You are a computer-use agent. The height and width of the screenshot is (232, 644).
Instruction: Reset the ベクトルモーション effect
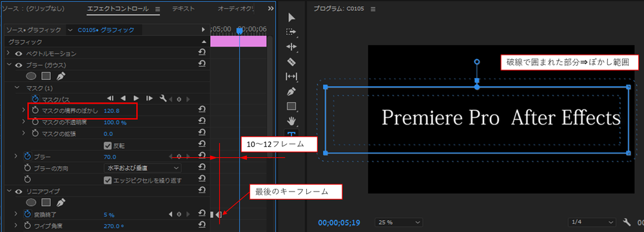(x=202, y=52)
